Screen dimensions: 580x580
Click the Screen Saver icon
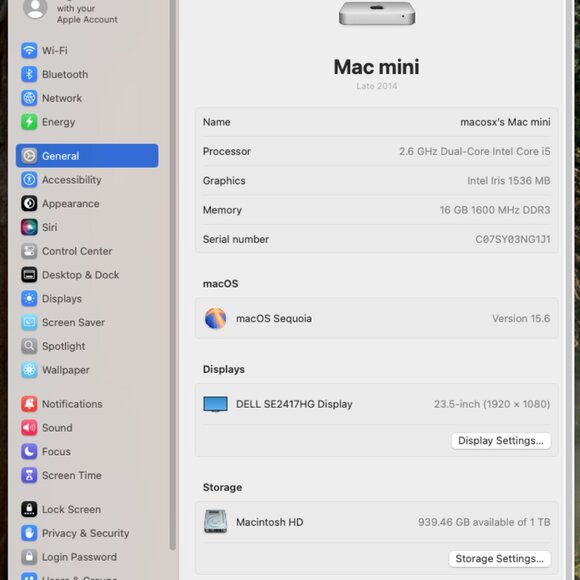[29, 322]
